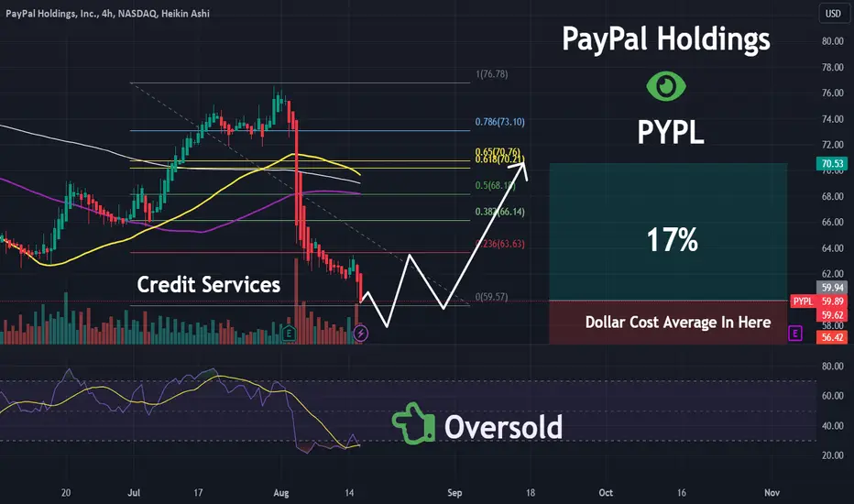Select the 0.236(63.63) Fibonacci level label
The height and width of the screenshot is (504, 854).
(x=500, y=244)
